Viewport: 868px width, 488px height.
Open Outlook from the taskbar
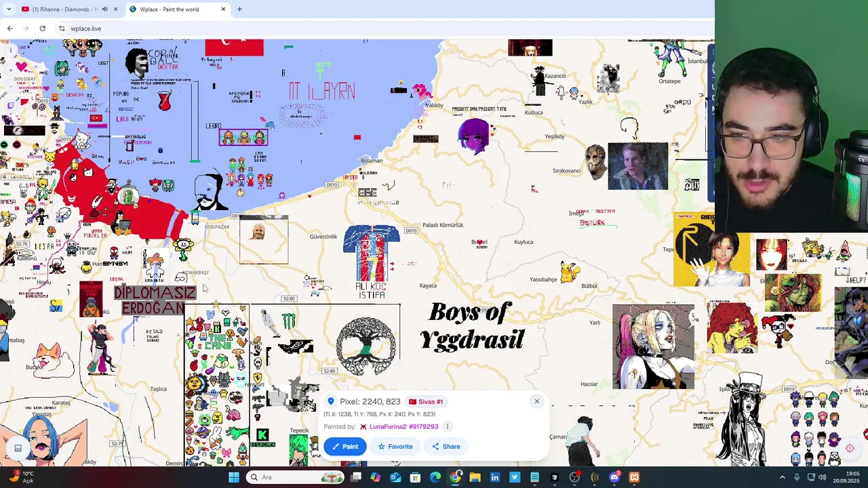pos(395,477)
